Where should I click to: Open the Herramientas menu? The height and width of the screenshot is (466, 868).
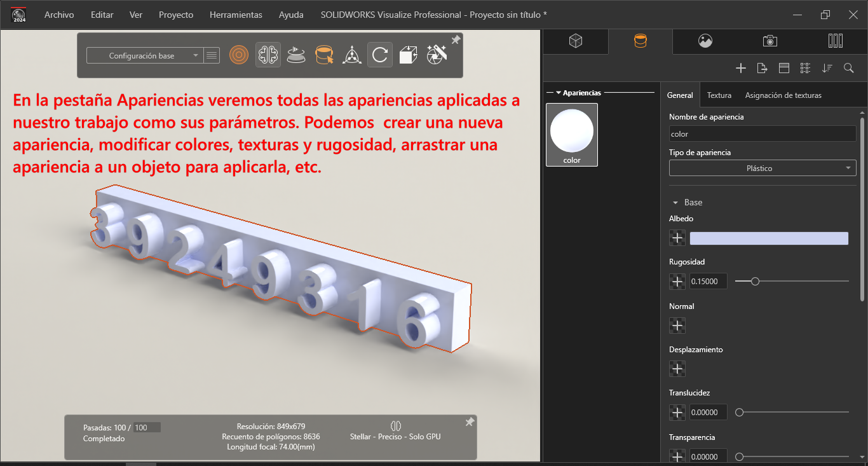(x=236, y=15)
